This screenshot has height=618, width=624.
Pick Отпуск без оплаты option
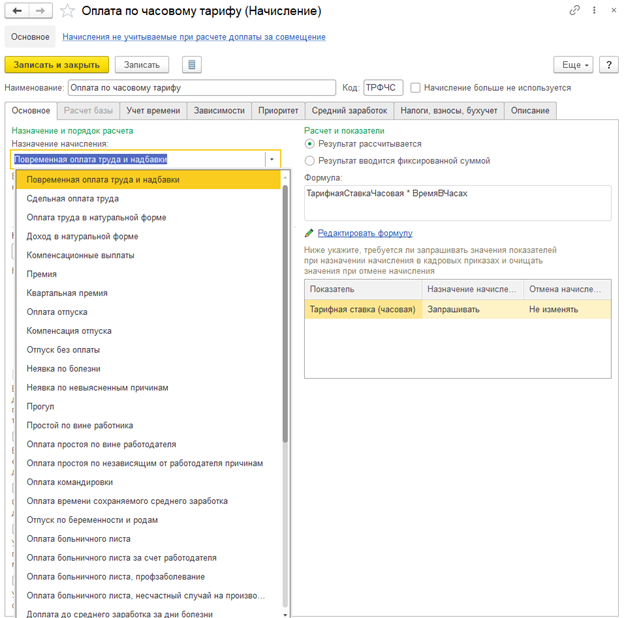click(148, 350)
